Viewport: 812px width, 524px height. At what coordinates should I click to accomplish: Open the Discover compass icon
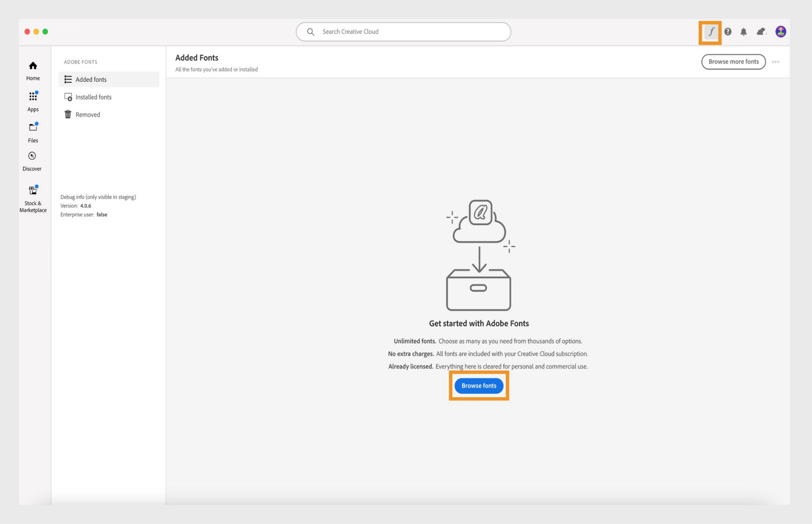tap(32, 161)
